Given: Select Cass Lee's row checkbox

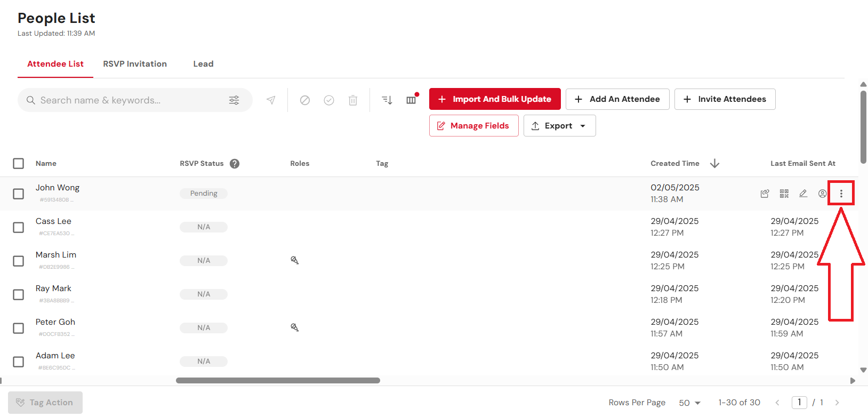Looking at the screenshot, I should [19, 227].
